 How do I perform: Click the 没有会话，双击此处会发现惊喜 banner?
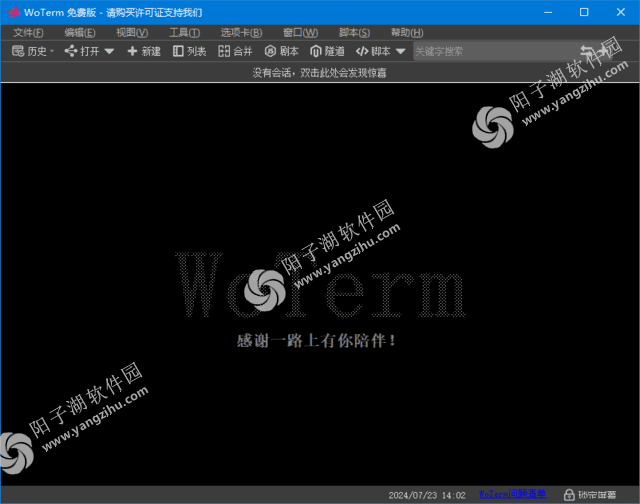[x=319, y=73]
